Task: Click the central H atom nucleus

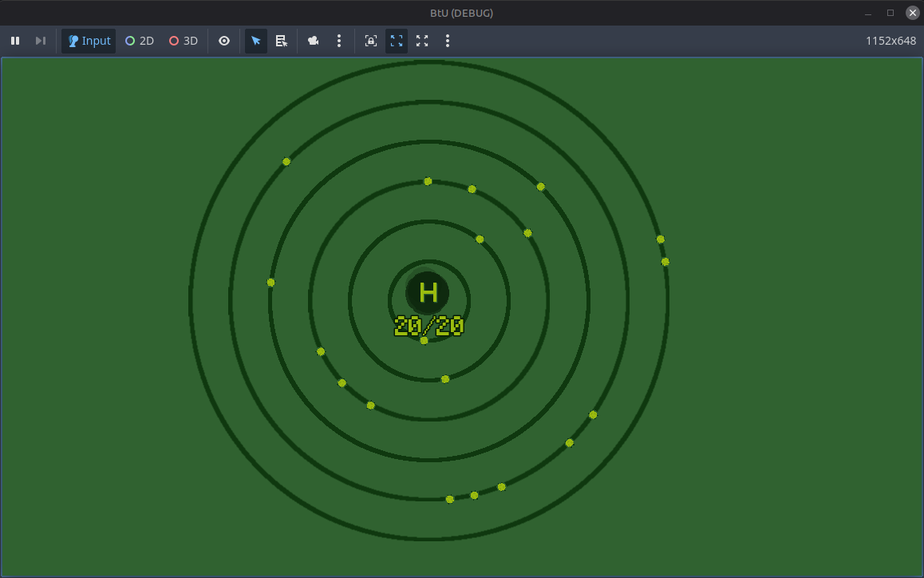Action: coord(428,293)
